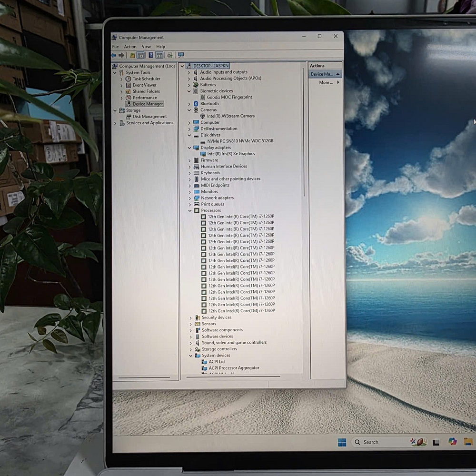
Task: Expand the Firmware category
Action: pyautogui.click(x=189, y=160)
